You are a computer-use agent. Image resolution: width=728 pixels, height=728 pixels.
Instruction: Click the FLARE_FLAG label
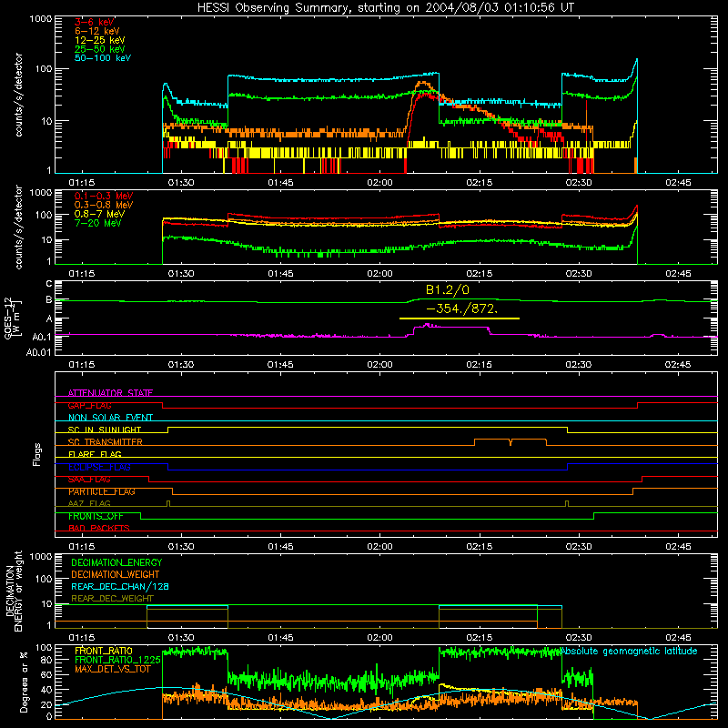click(95, 454)
